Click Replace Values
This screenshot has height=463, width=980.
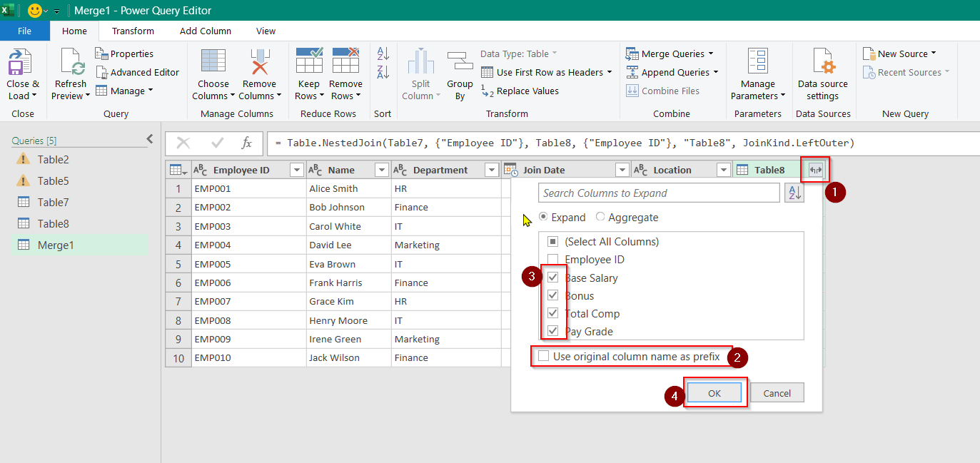pos(520,91)
